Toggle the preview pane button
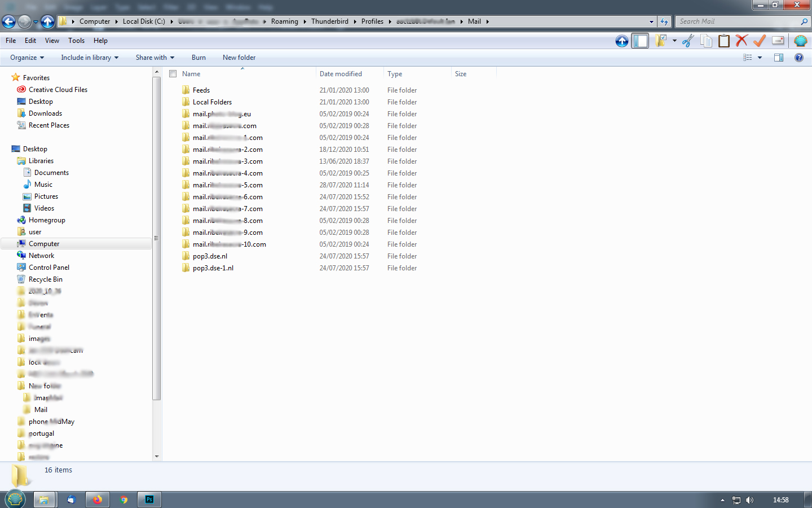The width and height of the screenshot is (812, 508). [x=779, y=58]
